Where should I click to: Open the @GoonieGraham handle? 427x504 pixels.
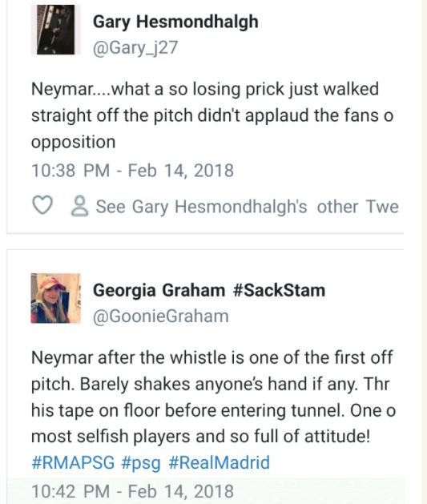coord(161,317)
